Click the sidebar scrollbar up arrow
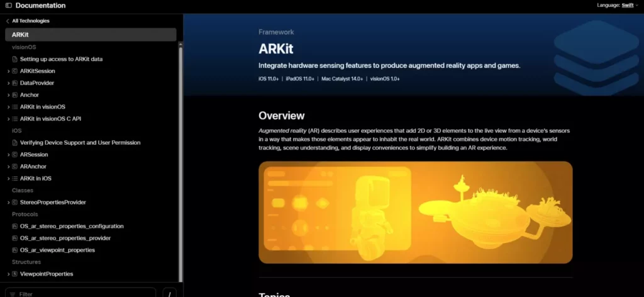Viewport: 644px width, 297px height. coord(180,43)
